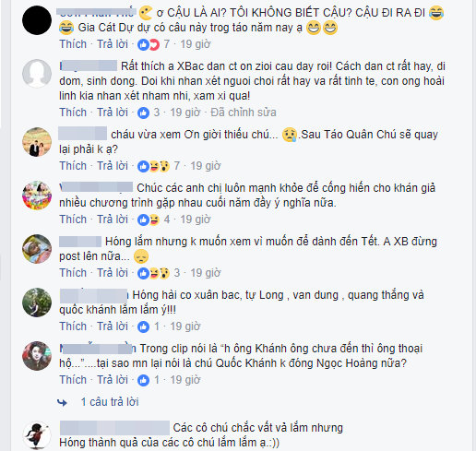Viewport: 476px width, 451px height.
Task: Open avatar next to Các cô chú comment
Action: click(x=37, y=435)
